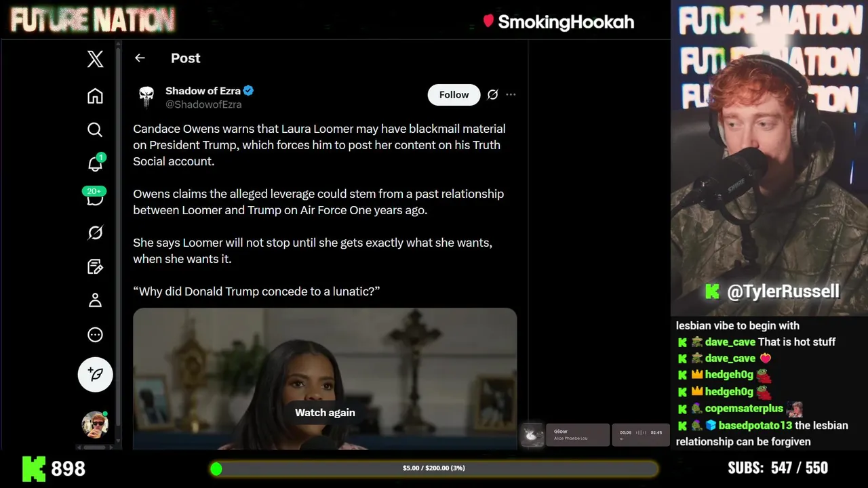Image resolution: width=868 pixels, height=488 pixels.
Task: Click the 'Post' page heading
Action: click(x=185, y=58)
